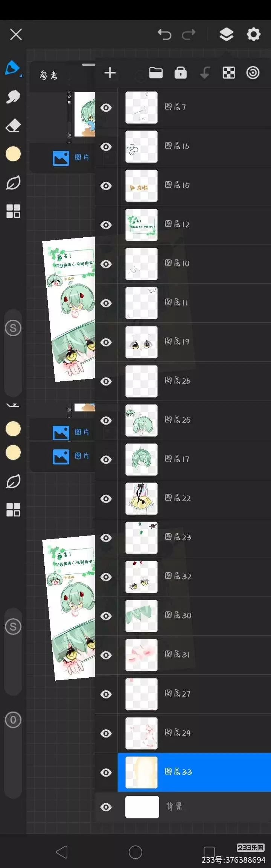The image size is (271, 868).
Task: Hide layer 图层7
Action: [x=106, y=108]
